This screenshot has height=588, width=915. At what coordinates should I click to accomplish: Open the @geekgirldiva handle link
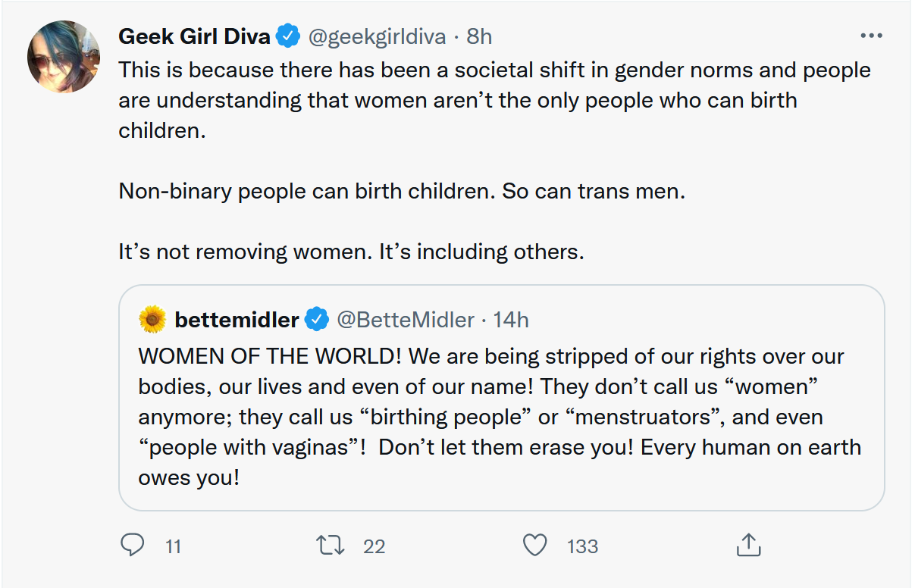pos(375,36)
